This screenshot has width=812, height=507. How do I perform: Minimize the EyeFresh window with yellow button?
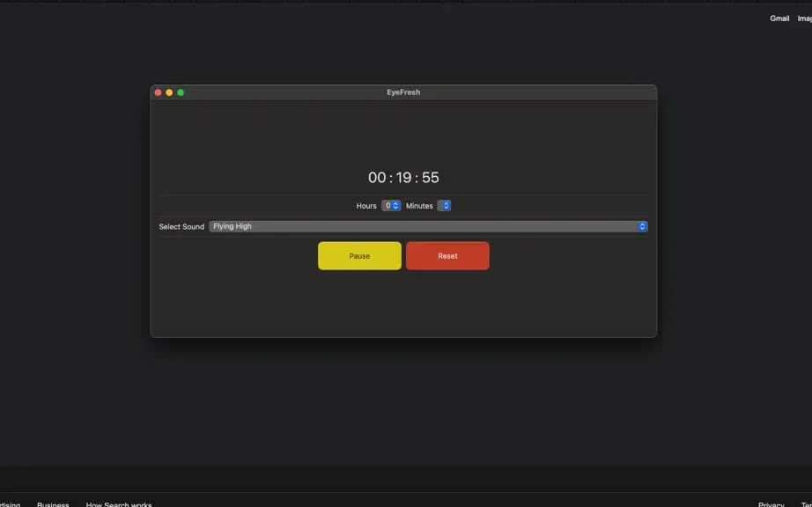coord(169,92)
